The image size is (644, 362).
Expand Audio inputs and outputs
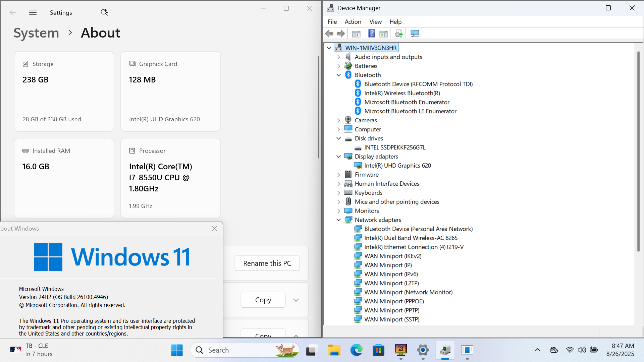tap(338, 57)
